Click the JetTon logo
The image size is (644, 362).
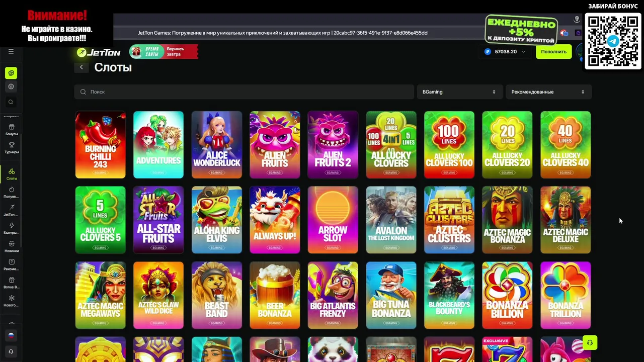[99, 52]
